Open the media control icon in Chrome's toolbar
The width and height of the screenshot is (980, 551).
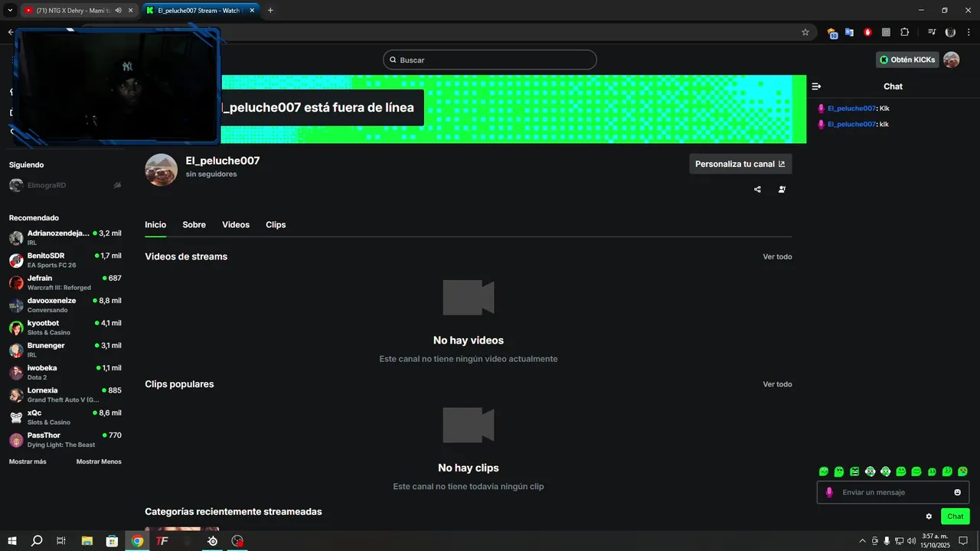(x=932, y=32)
